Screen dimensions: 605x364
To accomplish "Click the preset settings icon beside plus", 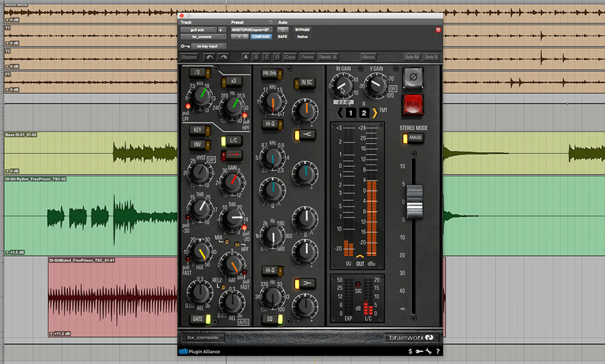I will click(x=245, y=37).
